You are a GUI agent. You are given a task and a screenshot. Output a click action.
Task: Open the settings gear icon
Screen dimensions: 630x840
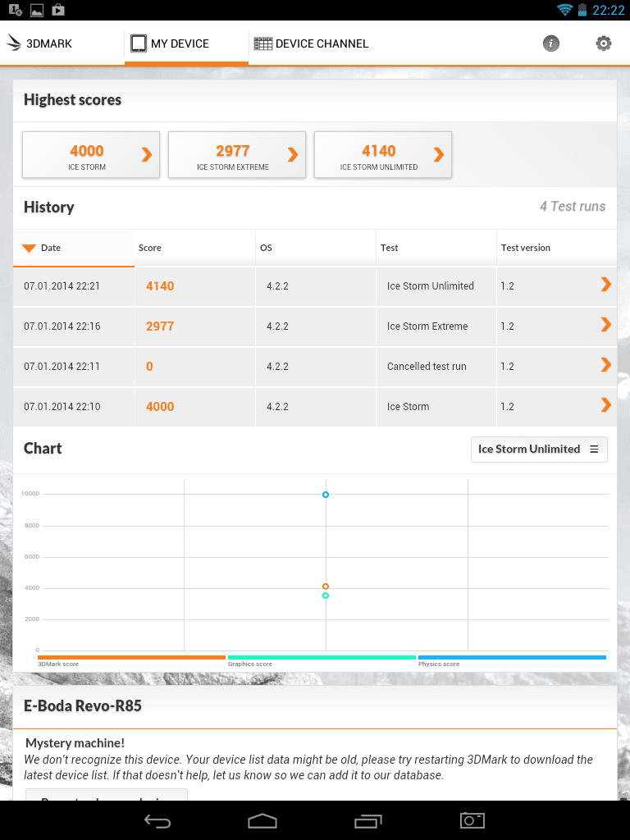(603, 43)
